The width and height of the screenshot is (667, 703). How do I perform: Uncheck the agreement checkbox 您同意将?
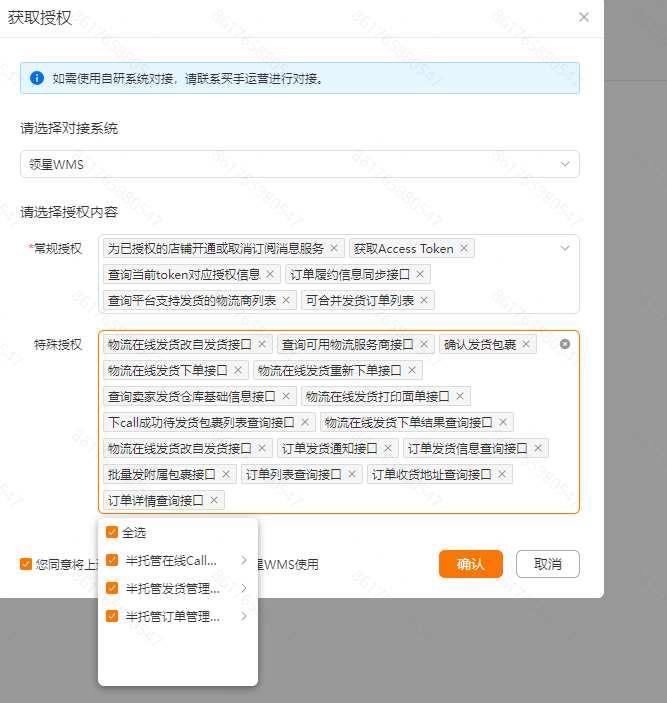(x=26, y=564)
